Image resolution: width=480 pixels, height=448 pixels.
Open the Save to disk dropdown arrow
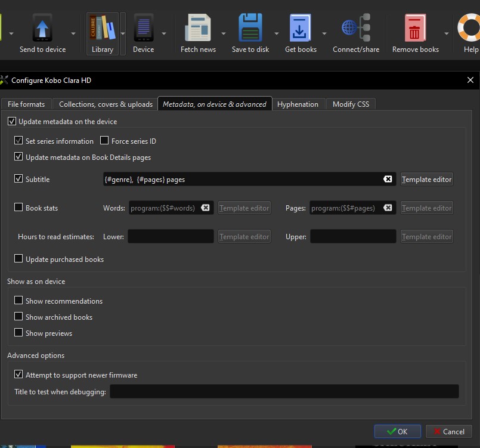277,34
